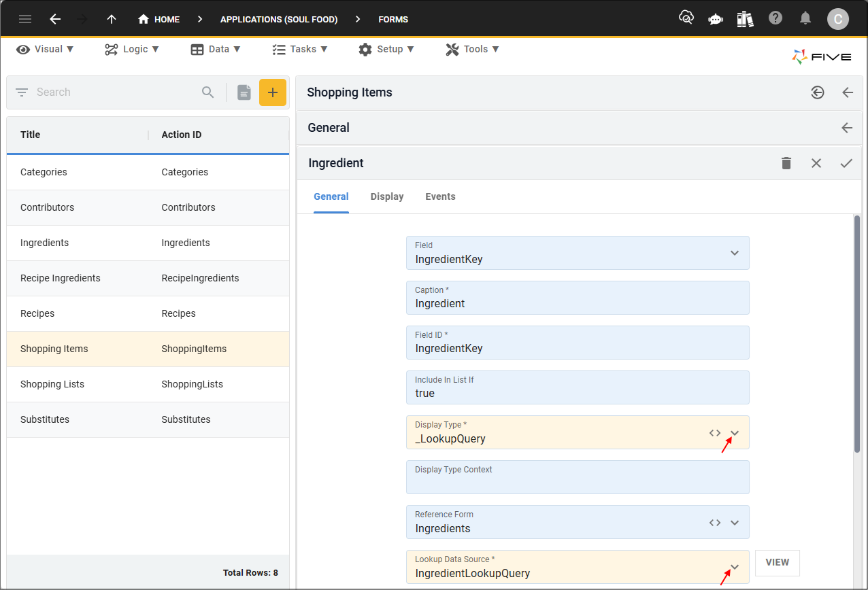The width and height of the screenshot is (868, 590).
Task: Click code icon in Reference Form field
Action: click(x=714, y=523)
